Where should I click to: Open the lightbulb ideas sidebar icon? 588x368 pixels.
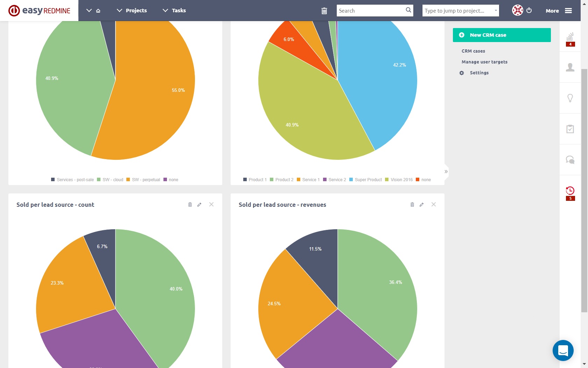tap(570, 98)
